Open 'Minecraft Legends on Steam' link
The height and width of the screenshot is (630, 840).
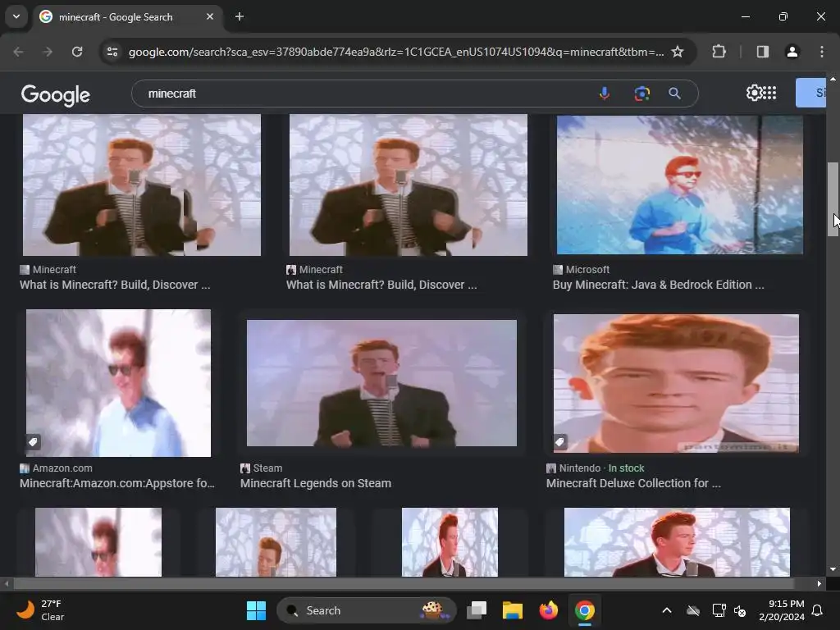(316, 483)
